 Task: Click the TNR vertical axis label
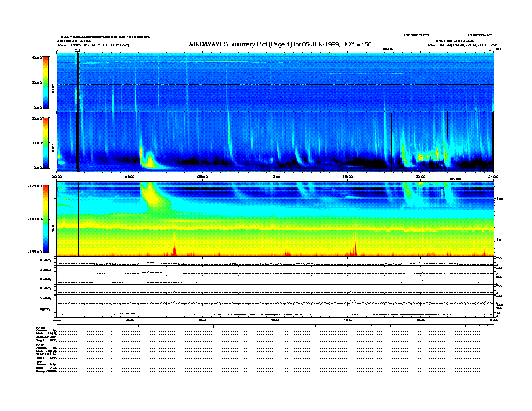pyautogui.click(x=53, y=230)
